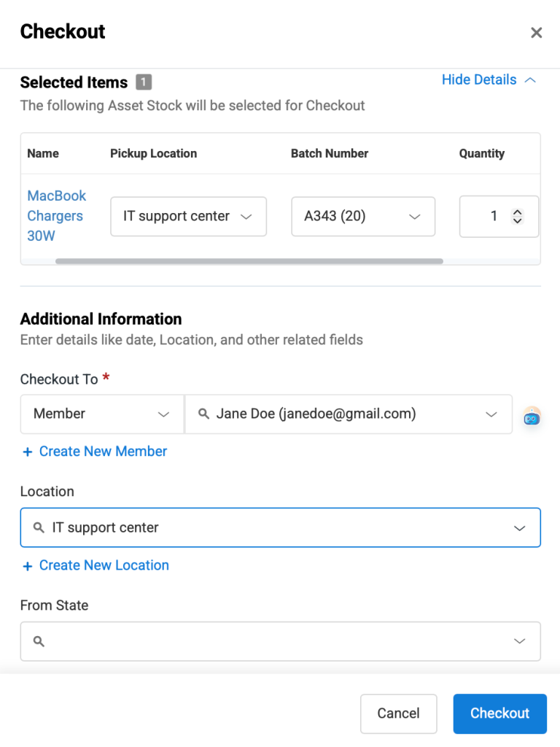Click the plus icon beside Create New Location

tap(28, 565)
